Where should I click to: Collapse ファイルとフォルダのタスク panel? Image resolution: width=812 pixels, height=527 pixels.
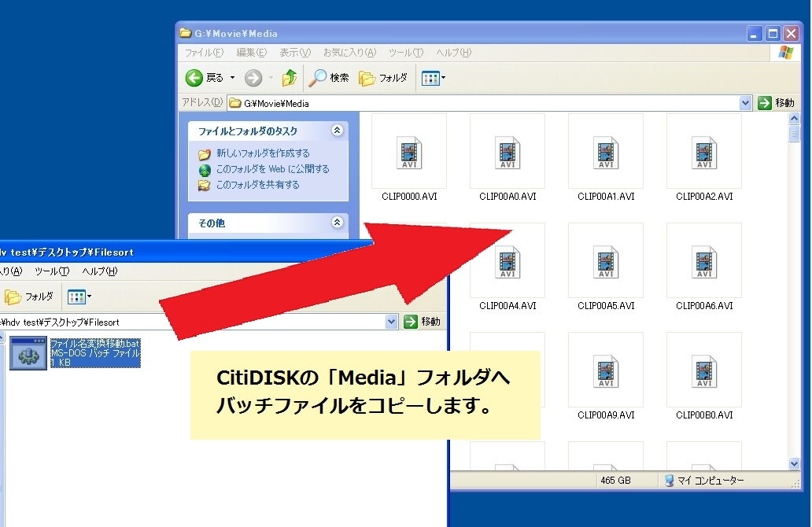click(x=337, y=131)
